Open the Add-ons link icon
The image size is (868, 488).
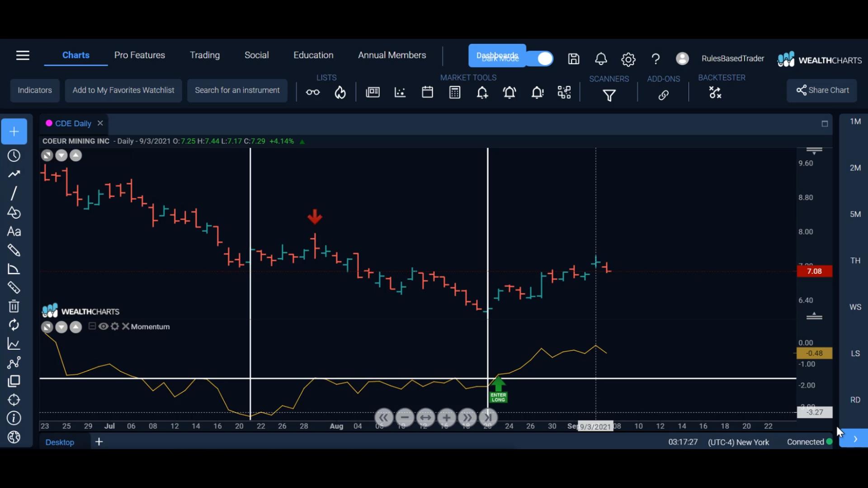[x=663, y=95]
